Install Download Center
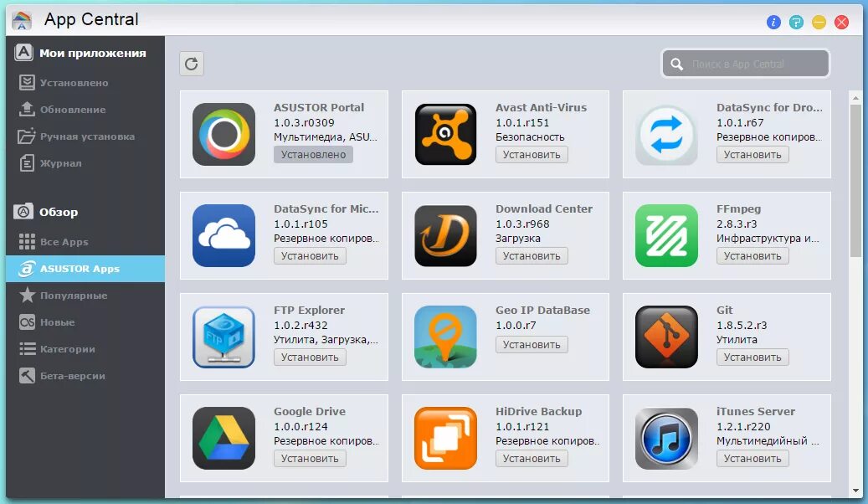868x504 pixels. click(532, 256)
